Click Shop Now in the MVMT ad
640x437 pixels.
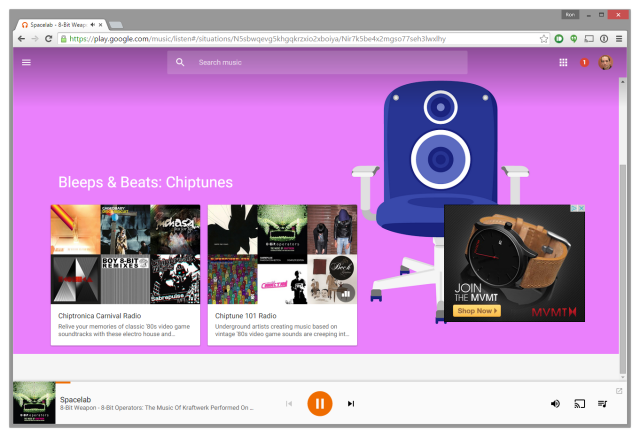tap(477, 311)
